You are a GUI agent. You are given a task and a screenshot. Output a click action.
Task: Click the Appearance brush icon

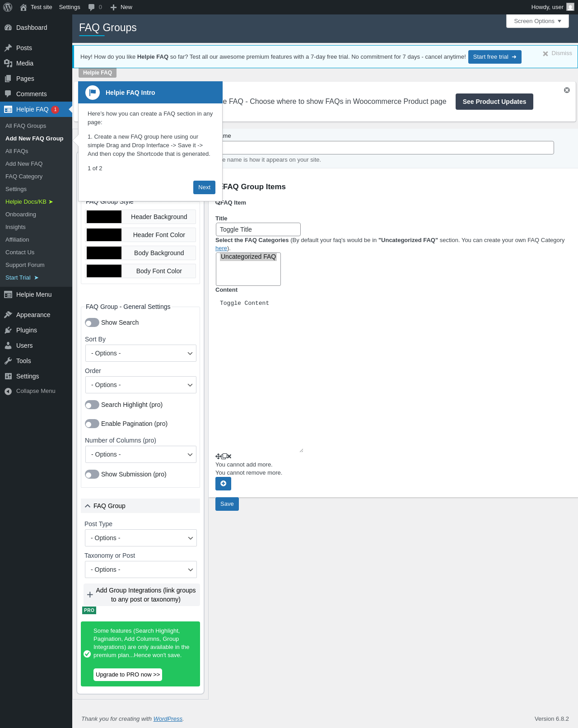coord(8,315)
